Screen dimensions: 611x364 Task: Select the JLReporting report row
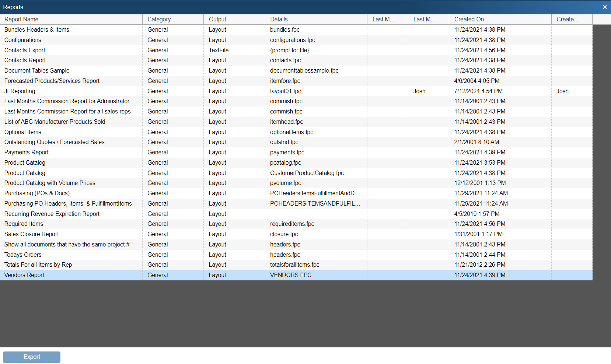click(20, 91)
